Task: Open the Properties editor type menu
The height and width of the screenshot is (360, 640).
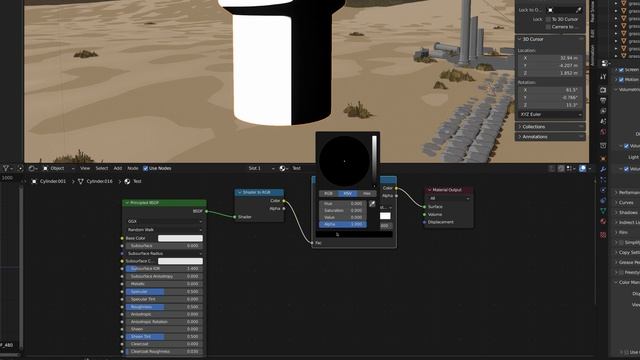Action: [605, 63]
